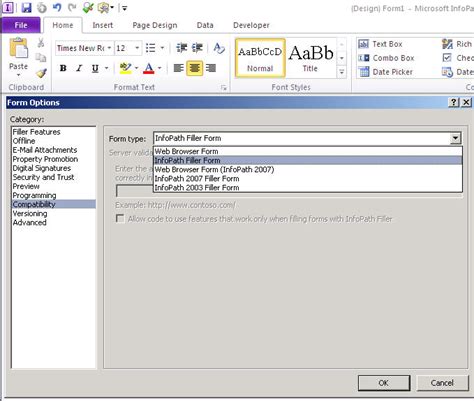Click the Paste clipboard icon
Screen dimensions: 474x401
pyautogui.click(x=19, y=48)
